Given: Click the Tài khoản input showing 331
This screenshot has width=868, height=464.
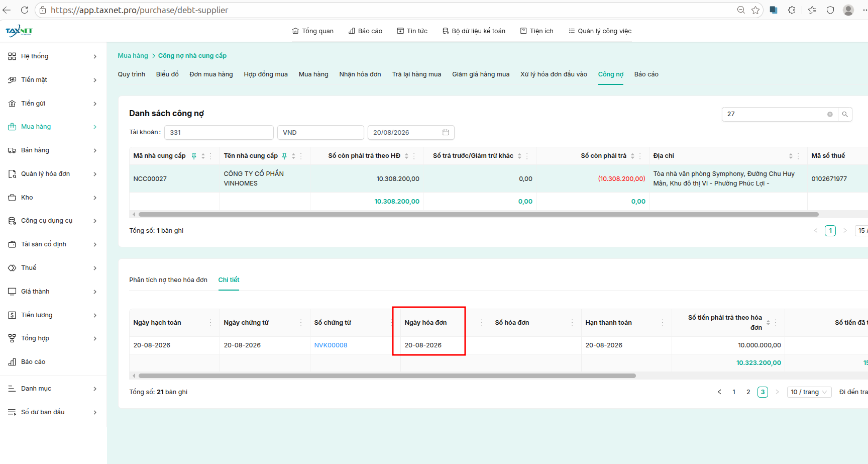Looking at the screenshot, I should click(219, 133).
